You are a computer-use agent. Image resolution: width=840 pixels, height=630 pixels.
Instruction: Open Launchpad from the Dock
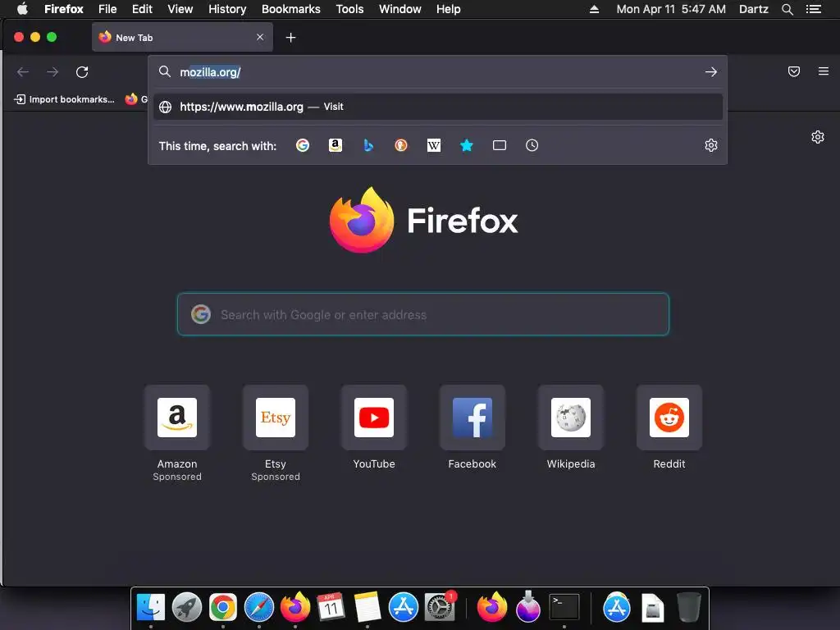[186, 607]
